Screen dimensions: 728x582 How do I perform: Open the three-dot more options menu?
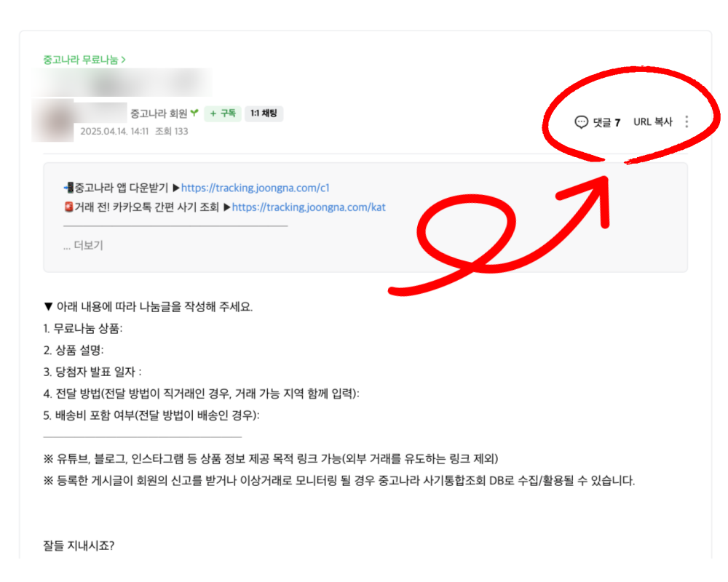687,121
